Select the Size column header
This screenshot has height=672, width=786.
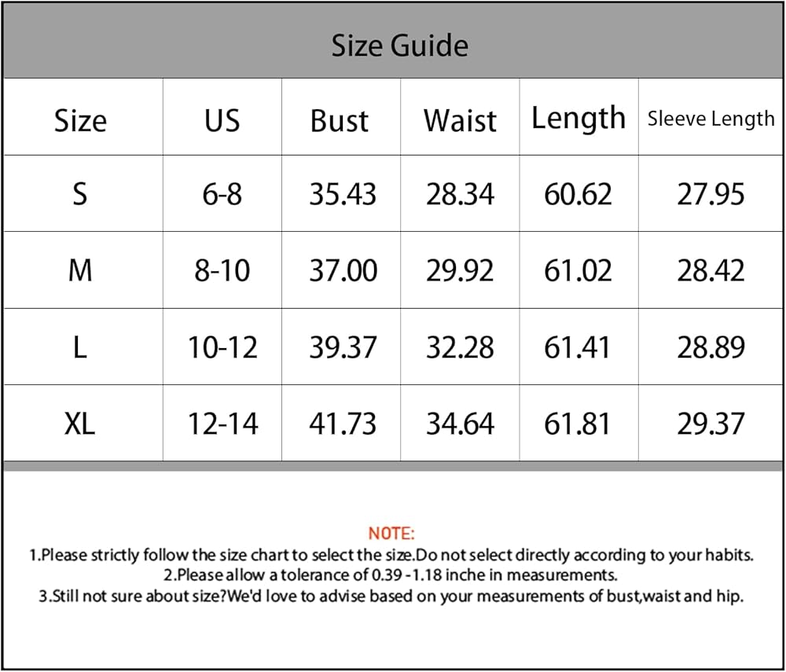point(80,121)
